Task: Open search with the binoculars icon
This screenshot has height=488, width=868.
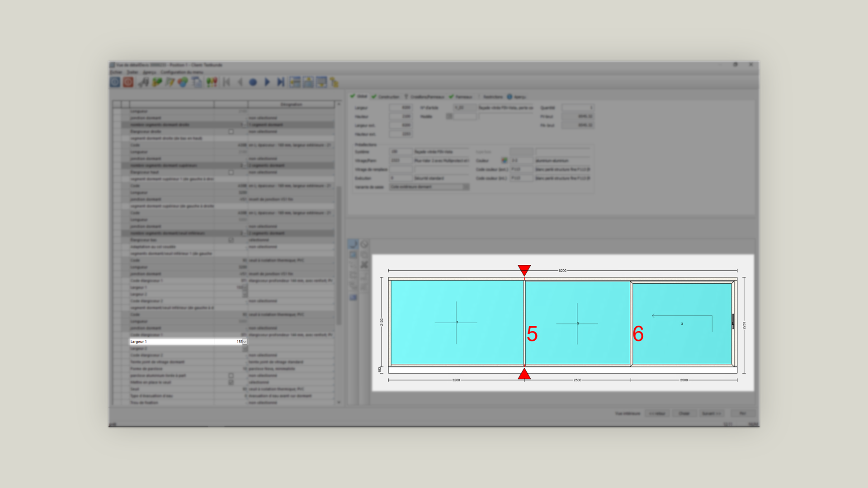Action: tap(144, 82)
